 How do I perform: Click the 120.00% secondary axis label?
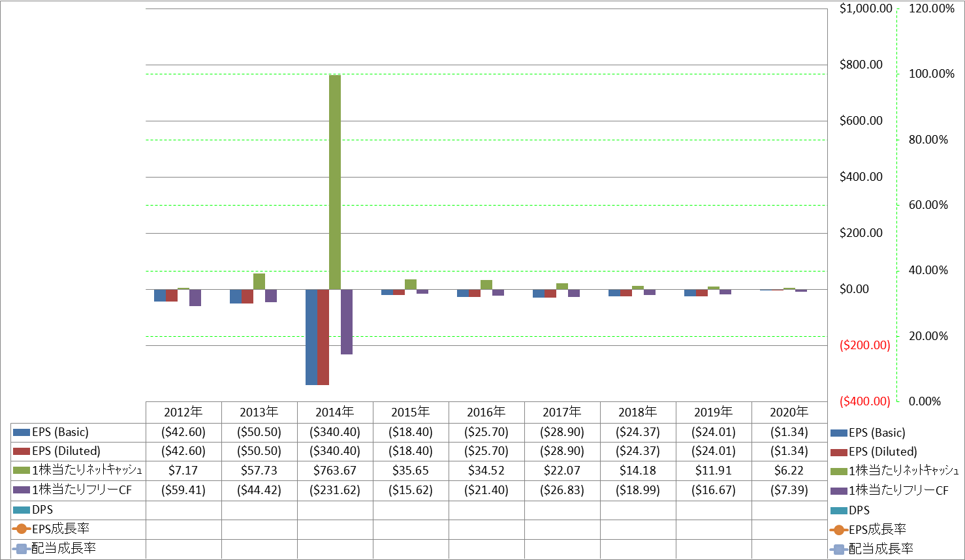(932, 8)
